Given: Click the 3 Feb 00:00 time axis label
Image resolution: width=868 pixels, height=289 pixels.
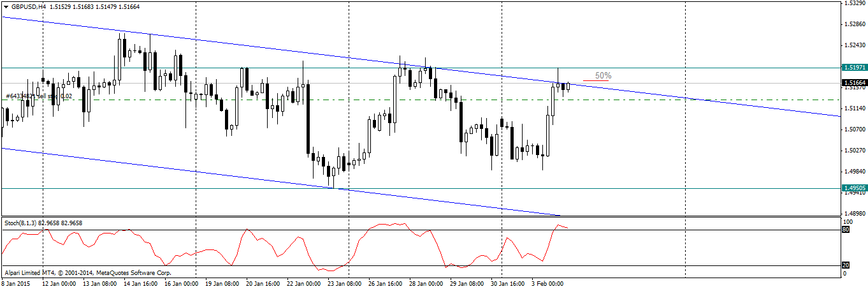Looking at the screenshot, I should [547, 283].
